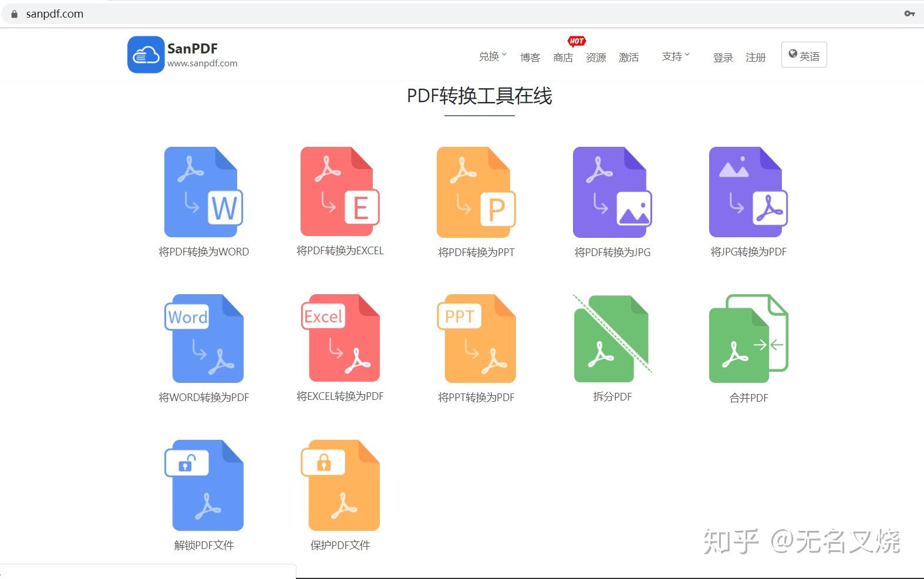Open the PDF to JPG converter icon
924x579 pixels.
612,193
